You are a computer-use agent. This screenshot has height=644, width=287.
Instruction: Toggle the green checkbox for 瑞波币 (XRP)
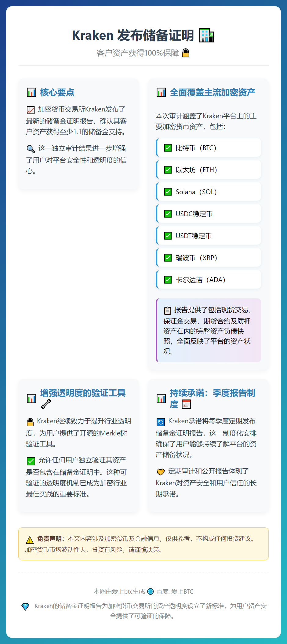tap(168, 258)
